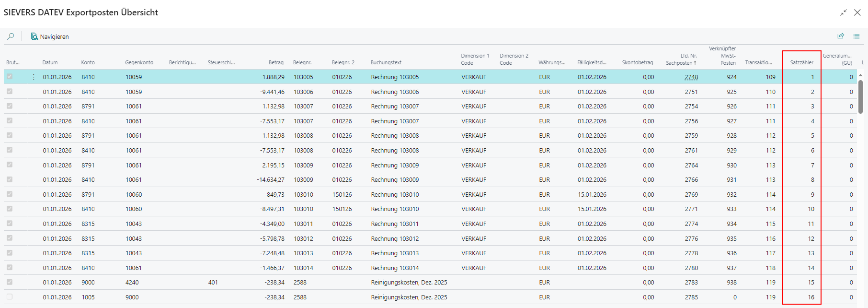
Task: Click the vertical scrollbar thumb
Action: 860,96
